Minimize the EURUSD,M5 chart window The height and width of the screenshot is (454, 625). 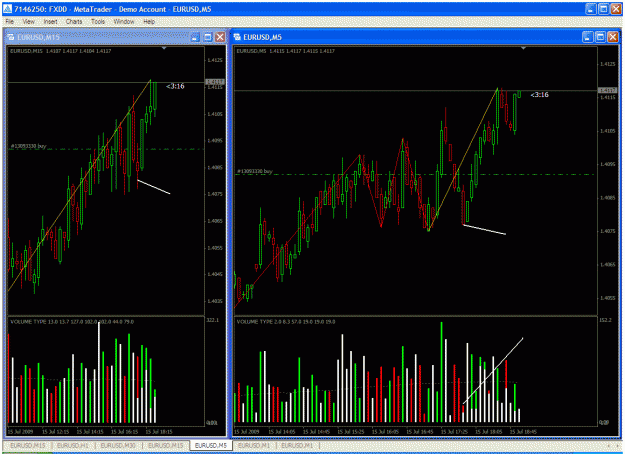[588, 37]
